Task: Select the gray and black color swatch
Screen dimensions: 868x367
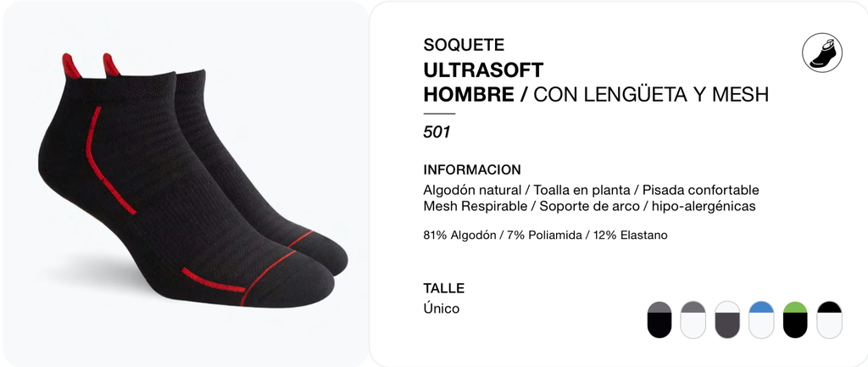Action: coord(659,320)
